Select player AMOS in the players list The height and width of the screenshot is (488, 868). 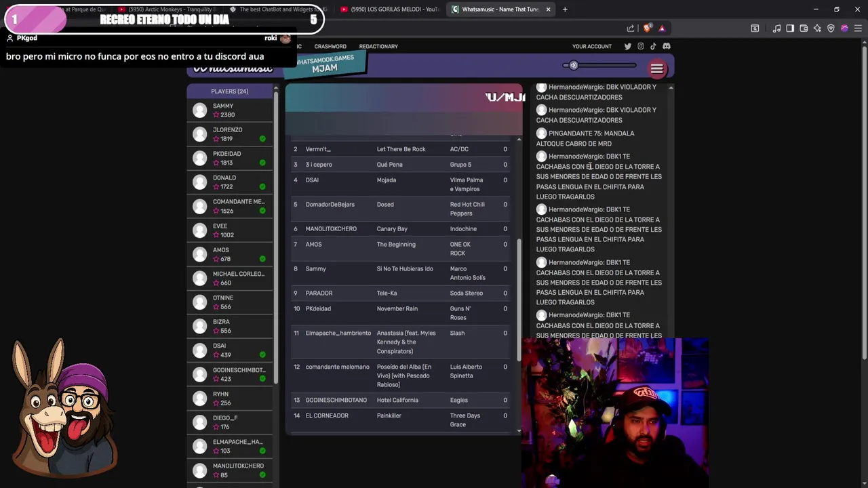229,254
